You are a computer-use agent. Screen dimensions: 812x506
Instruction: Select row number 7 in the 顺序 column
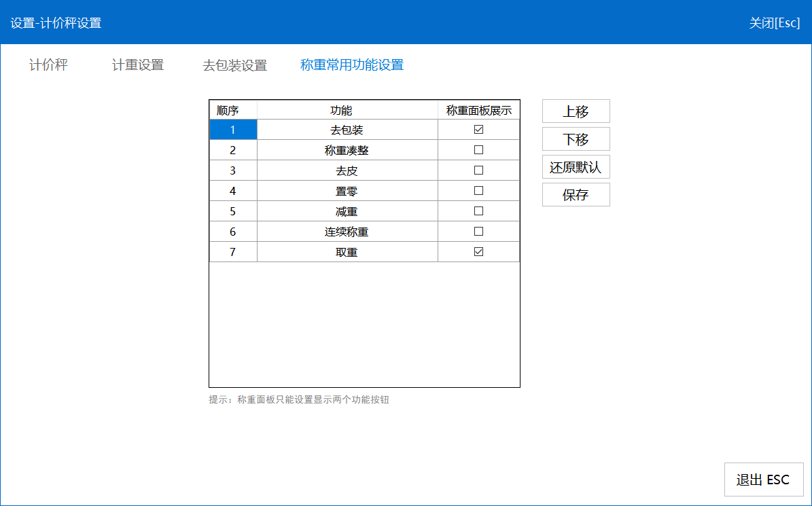click(232, 252)
